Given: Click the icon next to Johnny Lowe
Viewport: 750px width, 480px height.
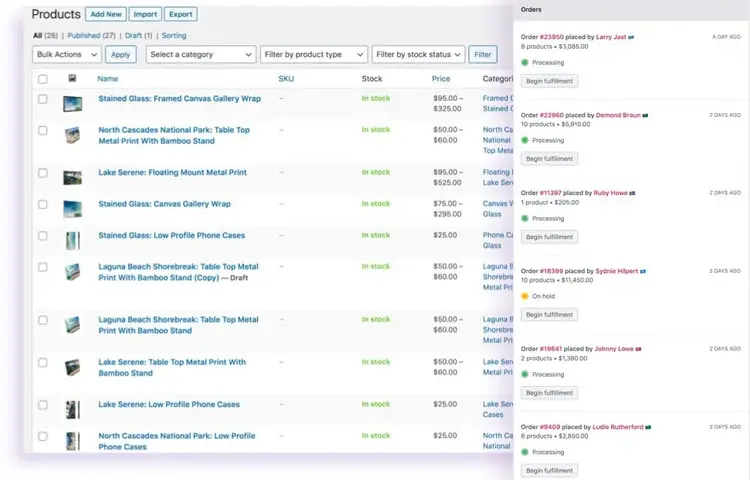Looking at the screenshot, I should [x=639, y=349].
